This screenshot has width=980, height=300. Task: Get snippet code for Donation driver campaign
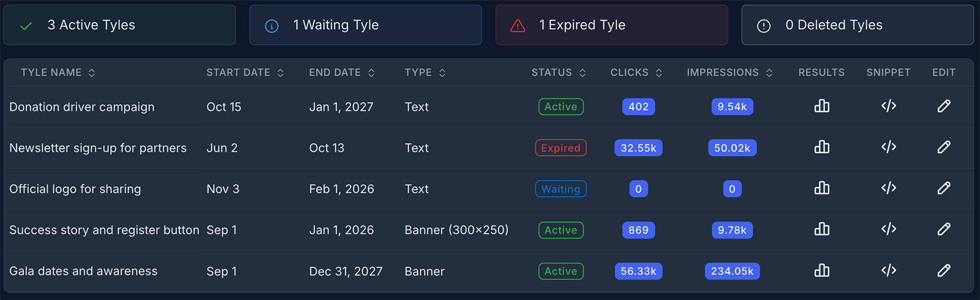888,106
